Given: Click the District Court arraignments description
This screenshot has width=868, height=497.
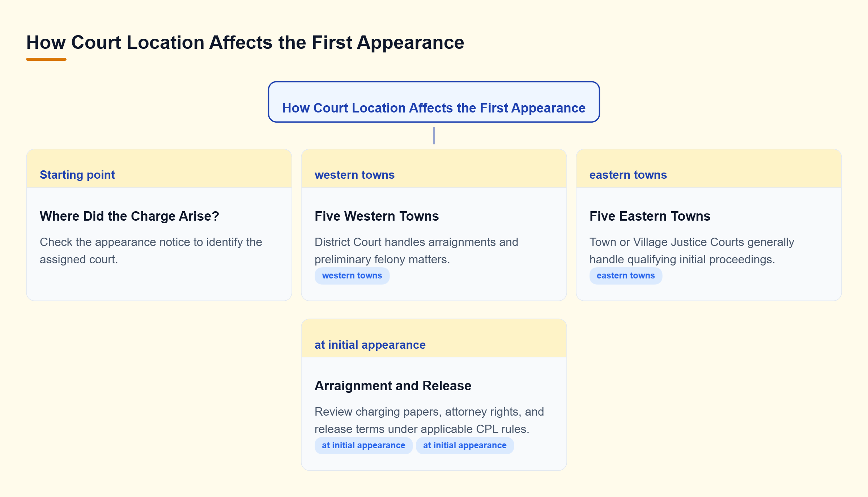Looking at the screenshot, I should 416,251.
